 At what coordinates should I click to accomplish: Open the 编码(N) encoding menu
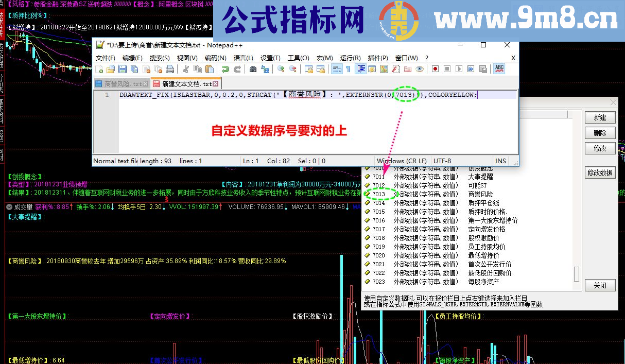point(216,58)
